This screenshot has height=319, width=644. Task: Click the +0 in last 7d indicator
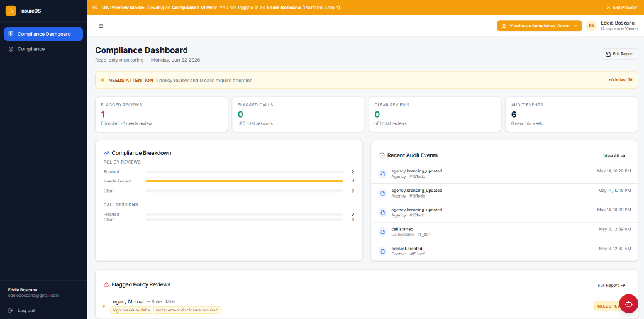point(620,80)
